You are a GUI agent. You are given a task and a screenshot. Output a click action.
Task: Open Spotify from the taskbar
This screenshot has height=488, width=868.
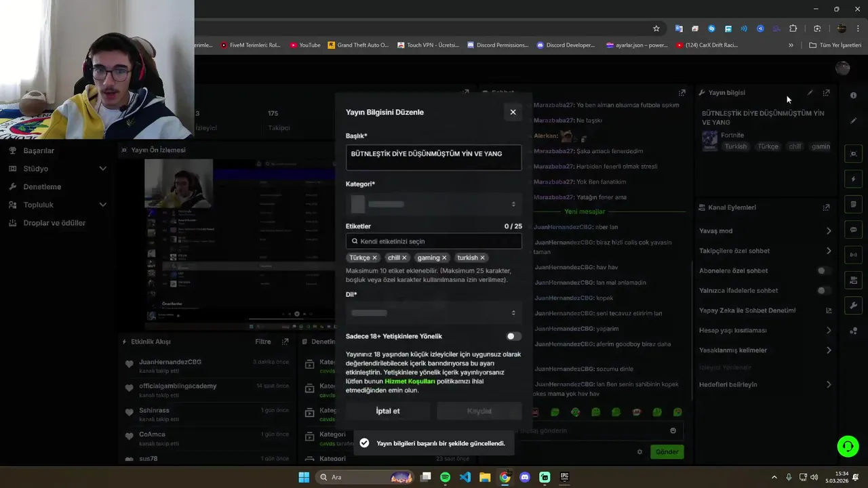pyautogui.click(x=445, y=477)
